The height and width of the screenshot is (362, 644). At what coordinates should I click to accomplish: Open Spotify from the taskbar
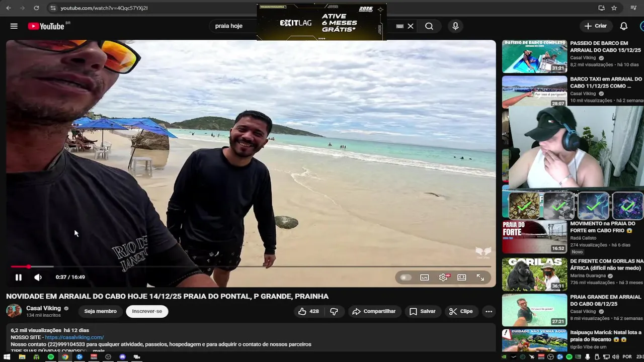(x=51, y=357)
